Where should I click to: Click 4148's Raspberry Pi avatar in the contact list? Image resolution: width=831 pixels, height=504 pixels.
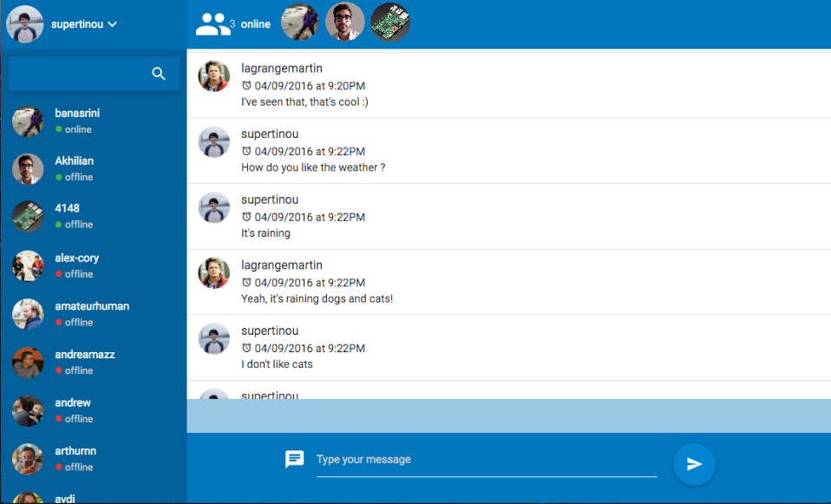coord(28,216)
